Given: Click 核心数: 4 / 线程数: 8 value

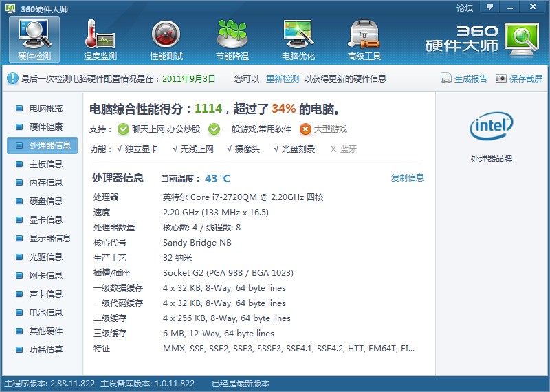Looking at the screenshot, I should (x=201, y=228).
